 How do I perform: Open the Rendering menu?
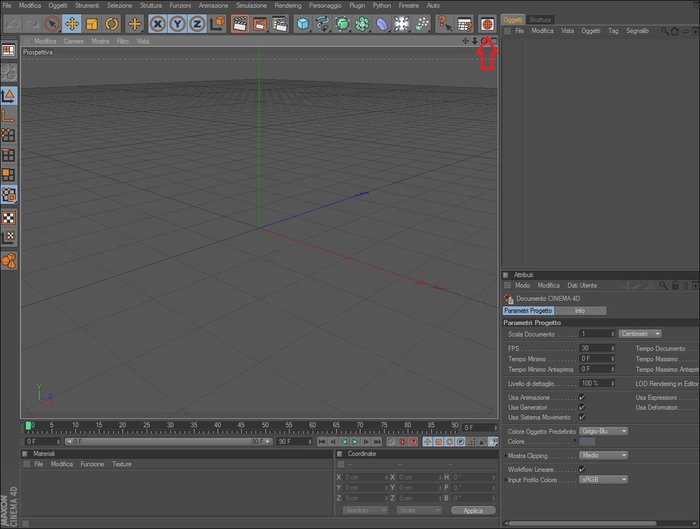288,5
